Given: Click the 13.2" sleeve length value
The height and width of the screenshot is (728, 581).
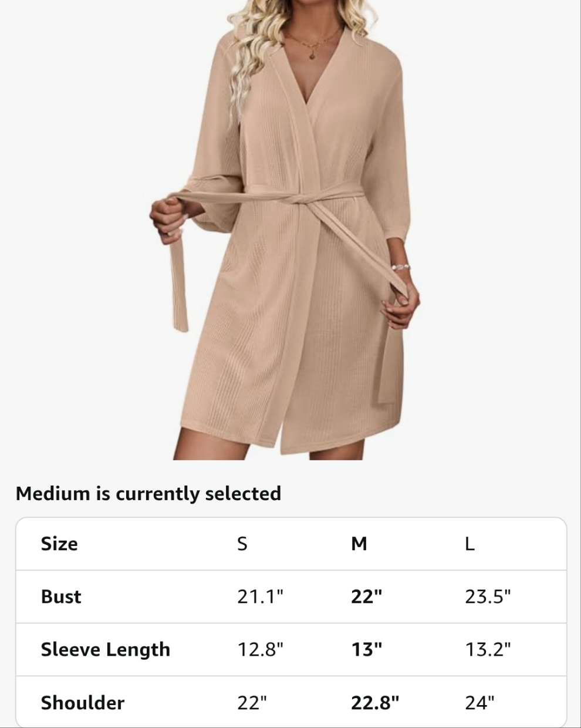Looking at the screenshot, I should click(488, 649).
